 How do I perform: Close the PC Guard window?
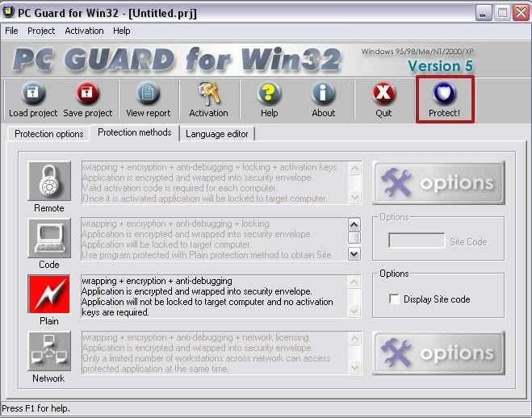coord(521,13)
